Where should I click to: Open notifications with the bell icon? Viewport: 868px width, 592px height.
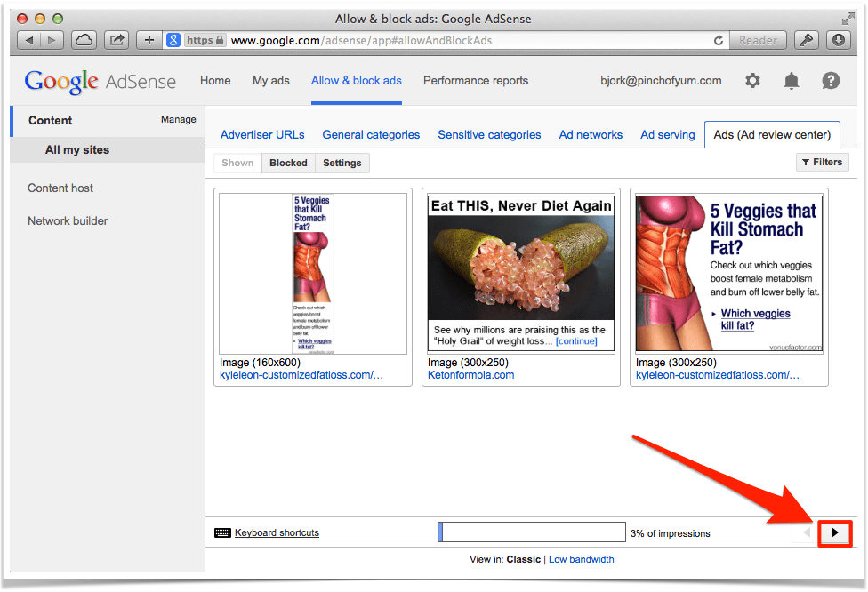tap(791, 80)
